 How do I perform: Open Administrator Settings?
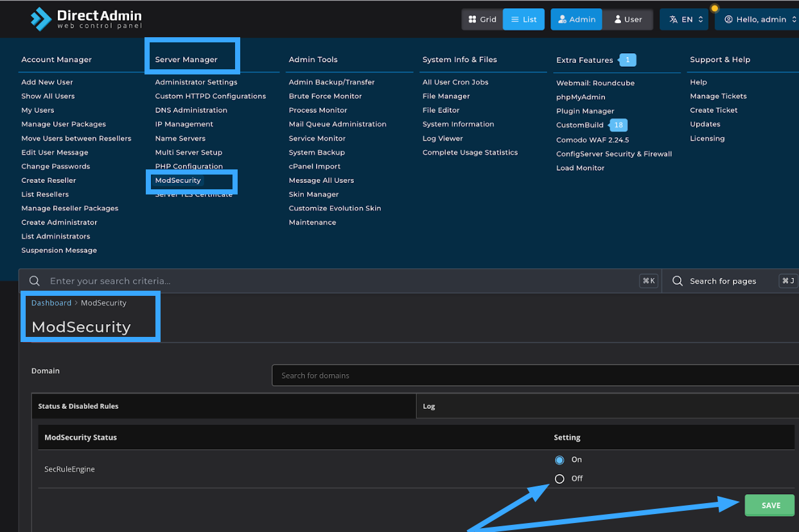(x=196, y=82)
